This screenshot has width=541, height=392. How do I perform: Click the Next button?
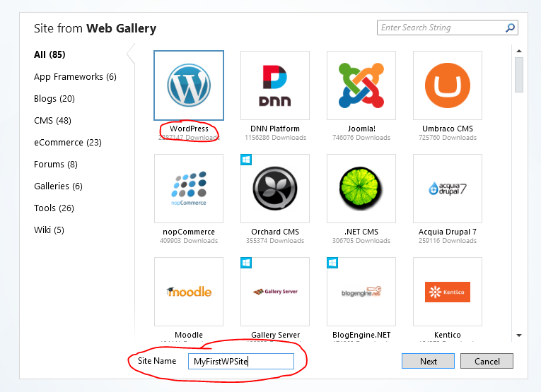point(428,361)
